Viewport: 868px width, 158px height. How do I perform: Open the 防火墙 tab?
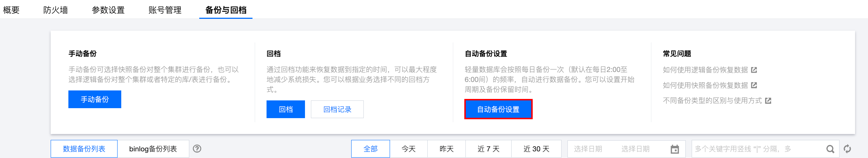pos(55,10)
